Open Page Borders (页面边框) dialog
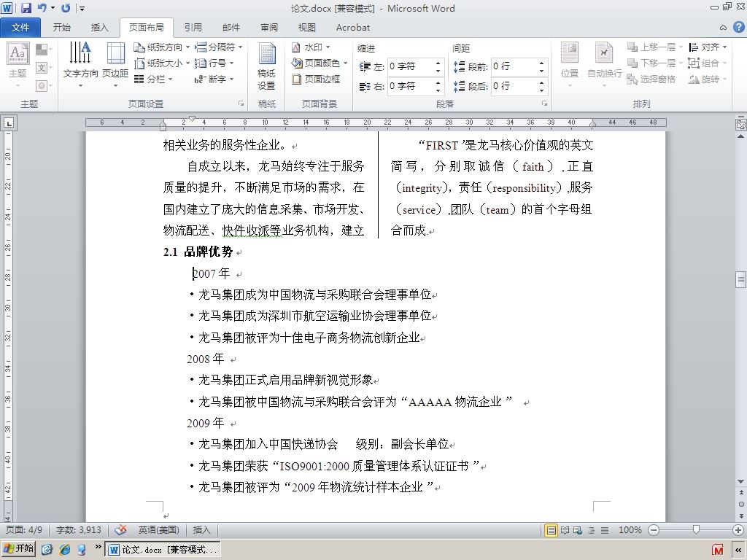747x560 pixels. (x=316, y=79)
